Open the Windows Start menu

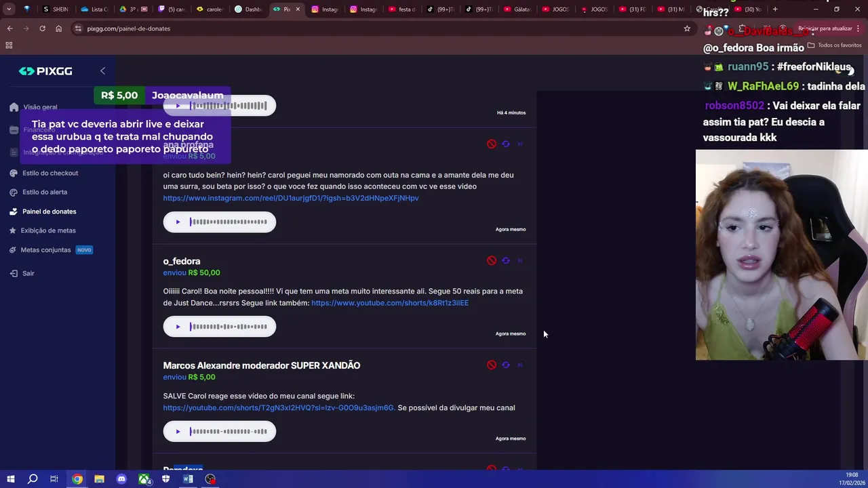tap(11, 479)
